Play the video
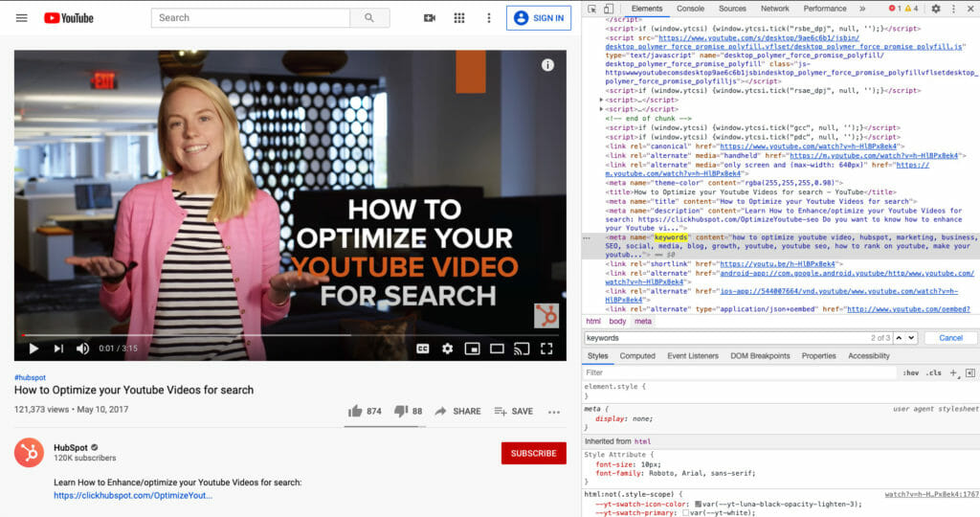Viewport: 980px width, 517px height. pyautogui.click(x=33, y=348)
